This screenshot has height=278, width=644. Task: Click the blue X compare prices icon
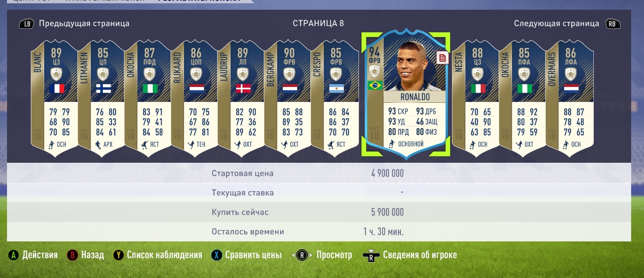point(217,255)
